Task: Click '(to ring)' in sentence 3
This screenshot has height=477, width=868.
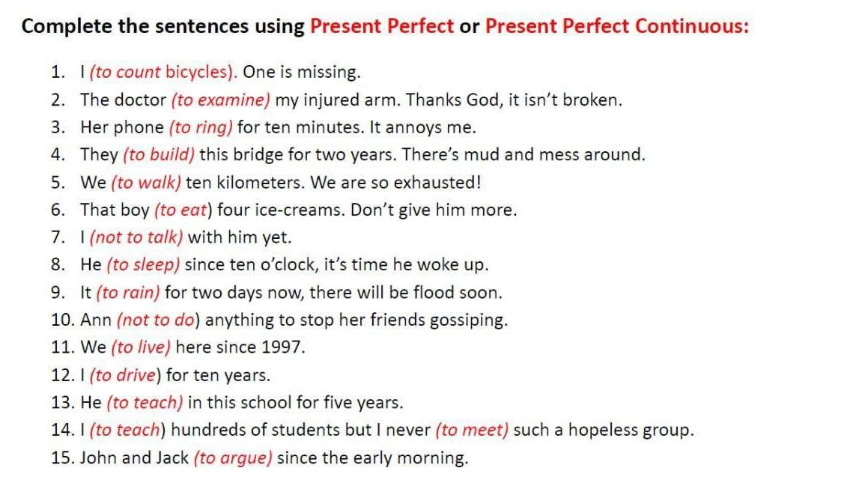Action: tap(201, 127)
